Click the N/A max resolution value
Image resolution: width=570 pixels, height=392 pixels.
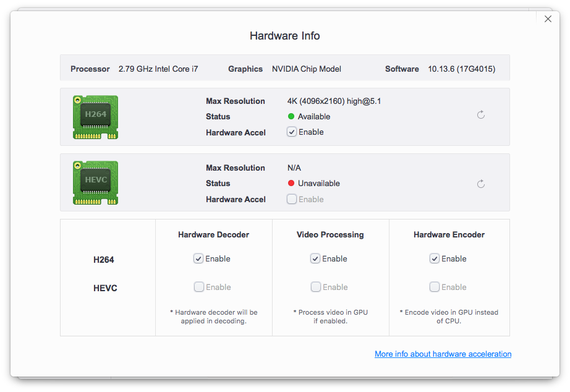tap(294, 168)
